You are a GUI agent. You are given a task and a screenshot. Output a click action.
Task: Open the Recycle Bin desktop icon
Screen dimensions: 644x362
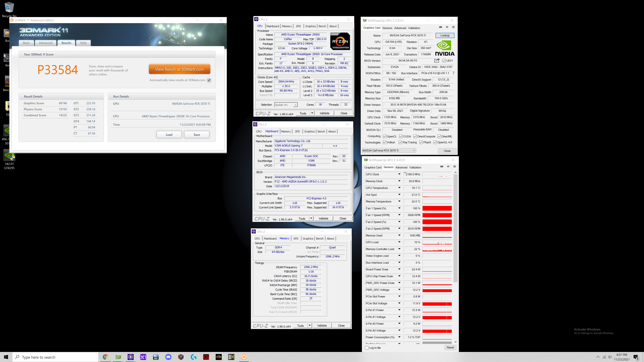pyautogui.click(x=9, y=10)
